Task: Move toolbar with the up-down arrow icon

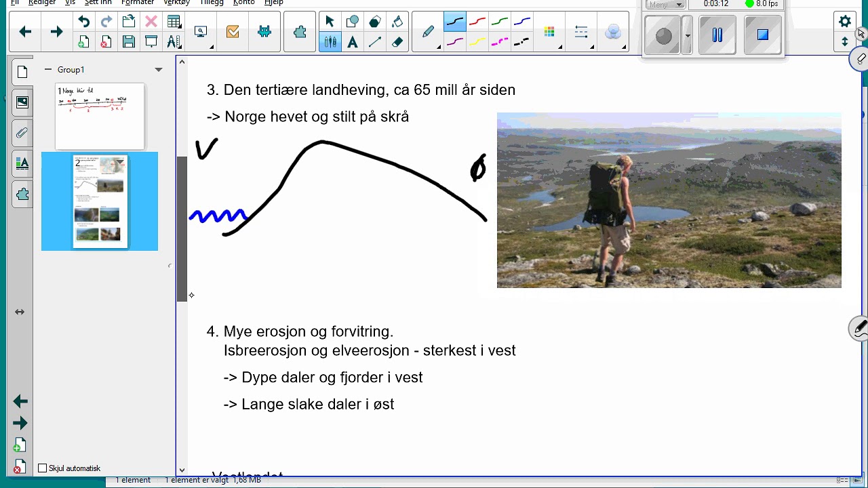Action: tap(844, 42)
